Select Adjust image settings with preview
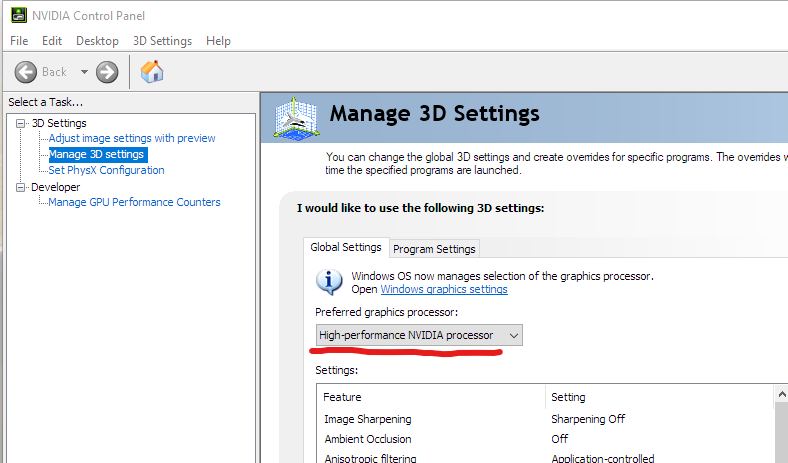 [x=132, y=139]
